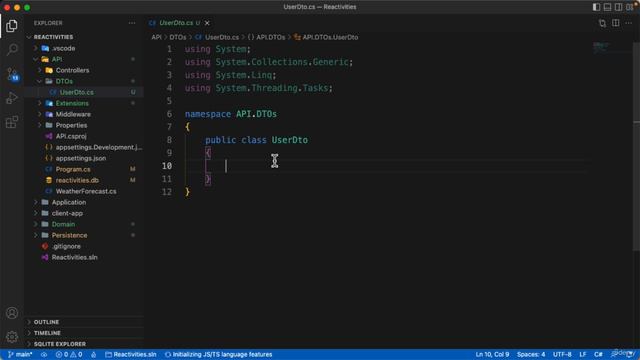
Task: Collapse the API folder chevron
Action: [36, 59]
